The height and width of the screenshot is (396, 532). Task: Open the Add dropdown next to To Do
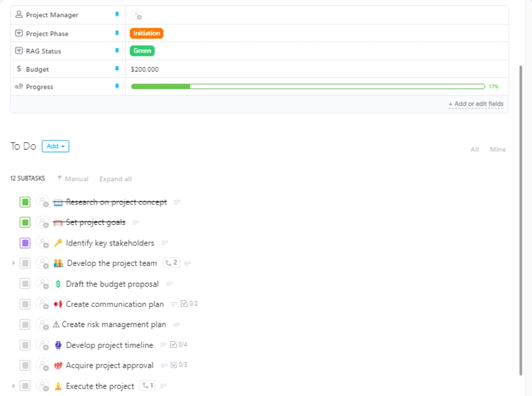tap(56, 146)
